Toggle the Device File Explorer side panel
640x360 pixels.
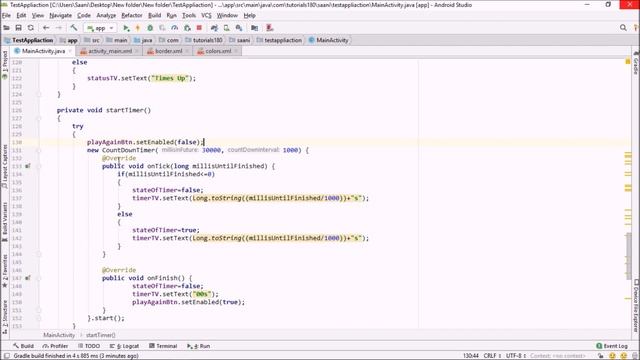click(636, 305)
